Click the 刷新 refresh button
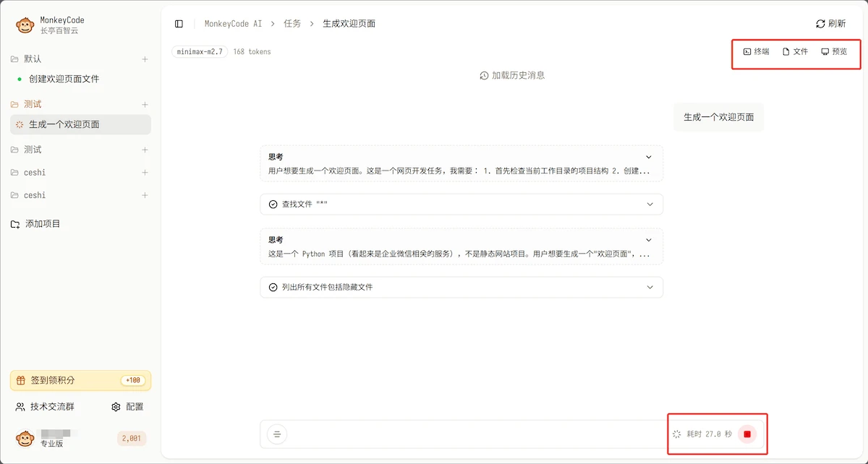 click(831, 24)
